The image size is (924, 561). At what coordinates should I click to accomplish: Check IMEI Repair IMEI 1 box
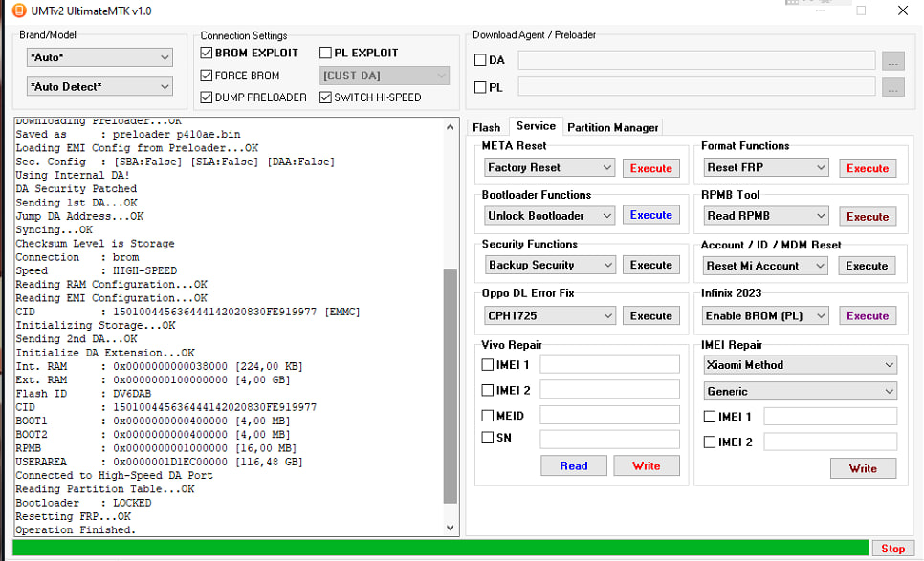tap(710, 417)
